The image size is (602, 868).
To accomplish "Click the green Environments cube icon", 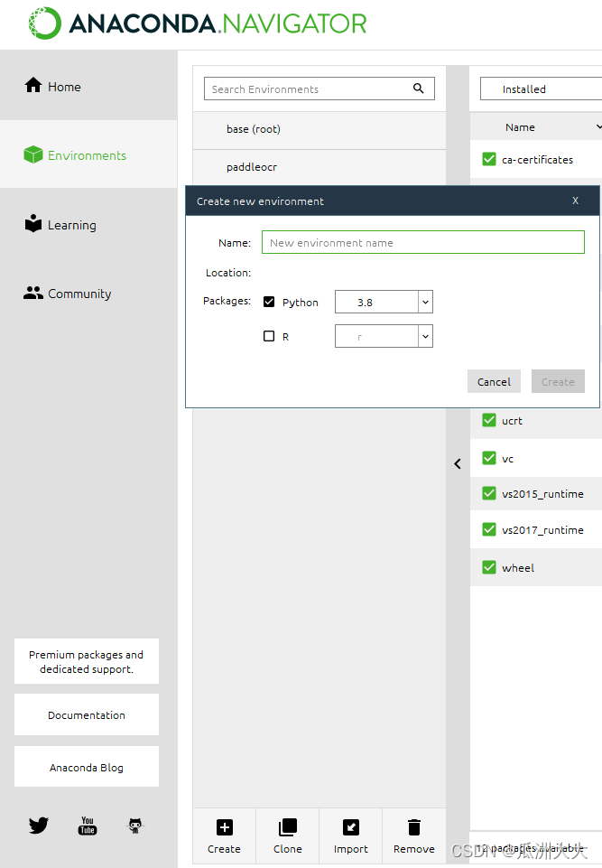I will 33,154.
